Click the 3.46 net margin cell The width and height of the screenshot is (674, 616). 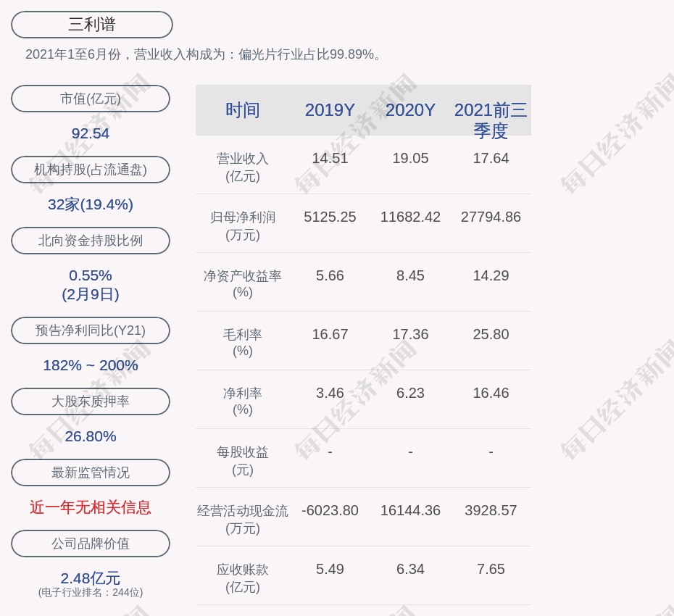coord(330,393)
